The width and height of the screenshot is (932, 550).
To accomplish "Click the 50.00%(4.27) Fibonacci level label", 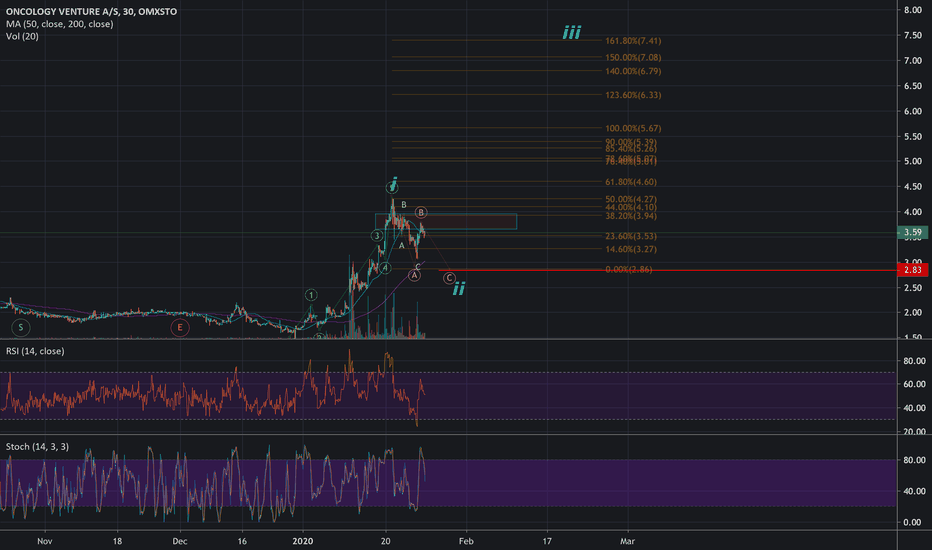I will pos(631,199).
